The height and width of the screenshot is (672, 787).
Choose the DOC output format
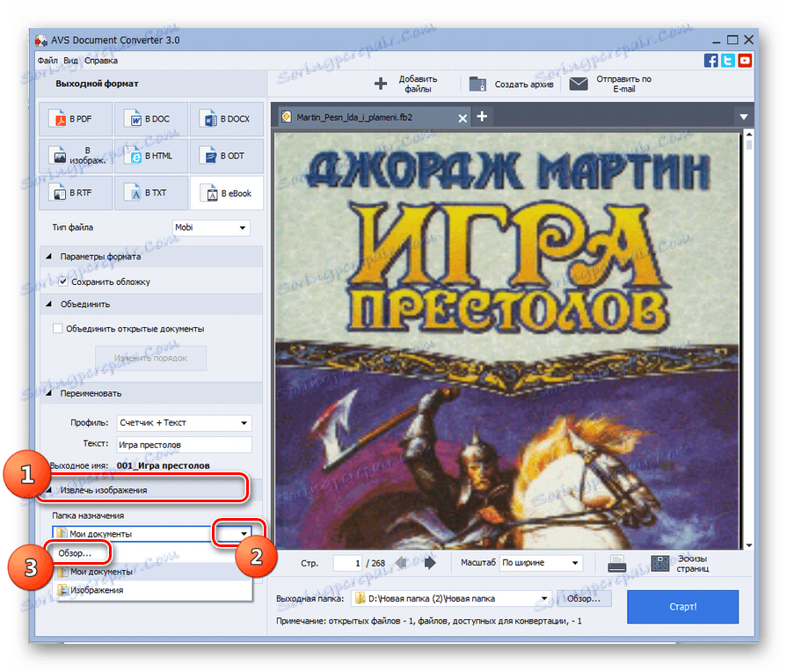coord(151,119)
